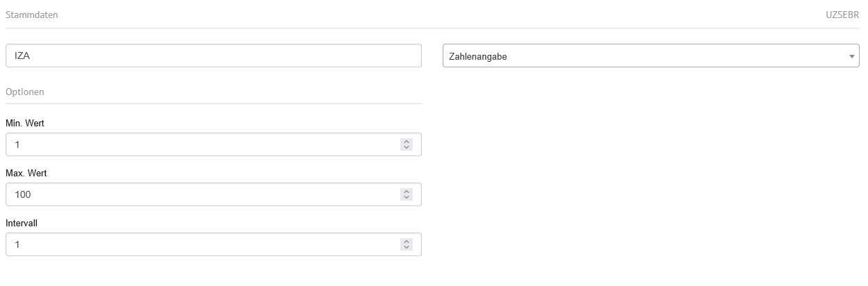Select the Stammdaten section heading
The height and width of the screenshot is (286, 868).
32,15
